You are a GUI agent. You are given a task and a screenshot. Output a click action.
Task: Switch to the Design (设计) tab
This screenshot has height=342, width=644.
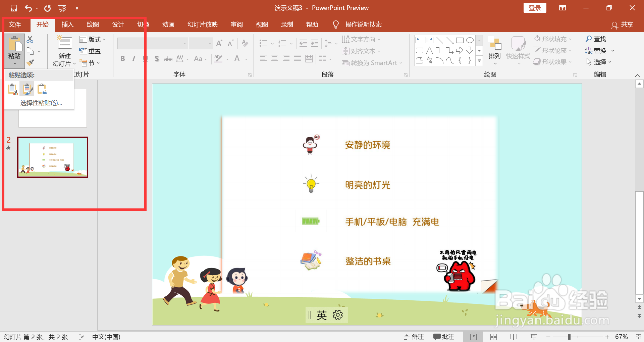(118, 25)
